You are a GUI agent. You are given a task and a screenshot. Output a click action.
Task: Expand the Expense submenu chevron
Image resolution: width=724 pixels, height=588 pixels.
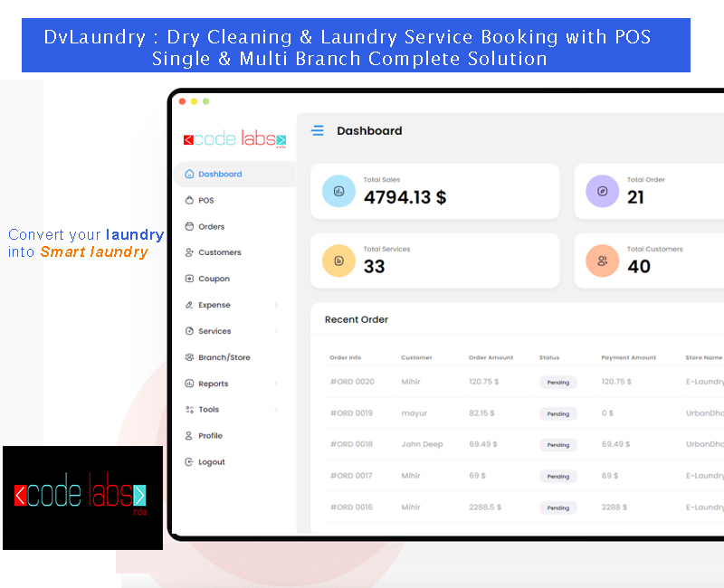pyautogui.click(x=276, y=306)
